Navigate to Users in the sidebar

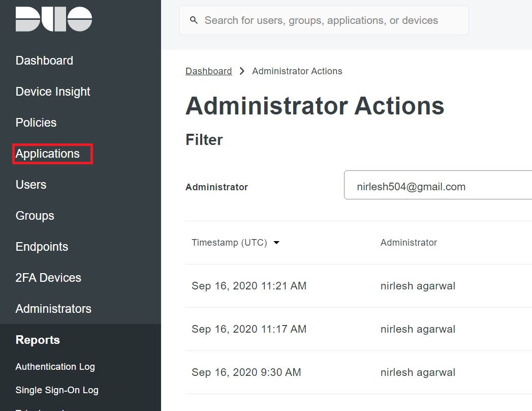click(x=31, y=185)
